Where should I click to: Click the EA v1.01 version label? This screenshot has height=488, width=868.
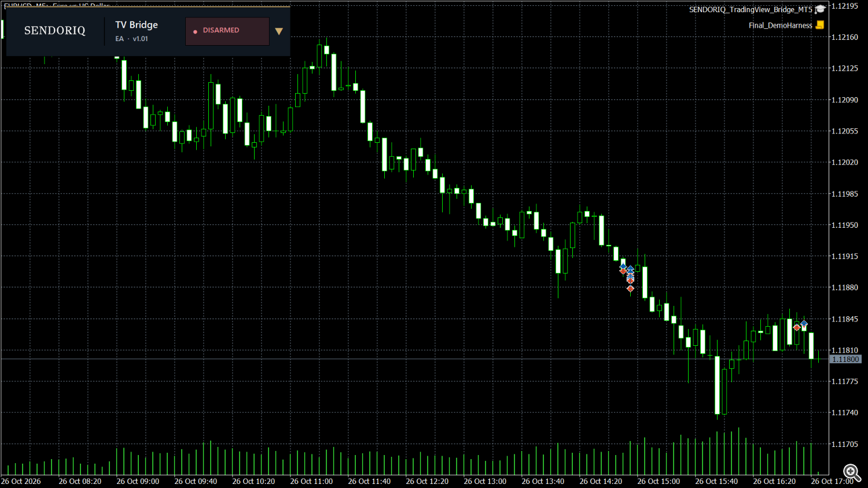[132, 39]
